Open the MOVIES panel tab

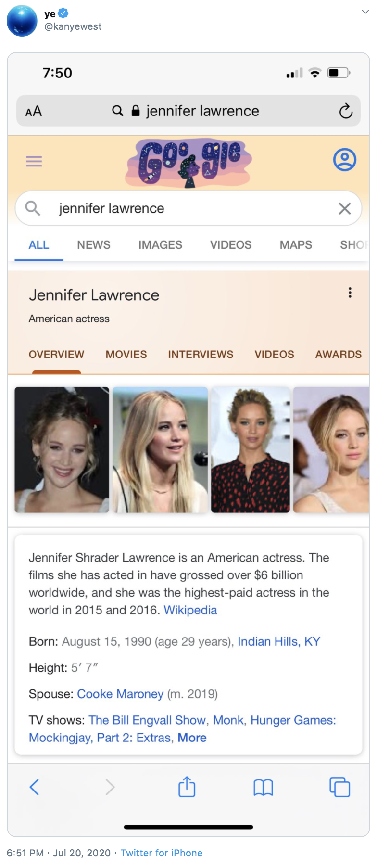pos(126,355)
